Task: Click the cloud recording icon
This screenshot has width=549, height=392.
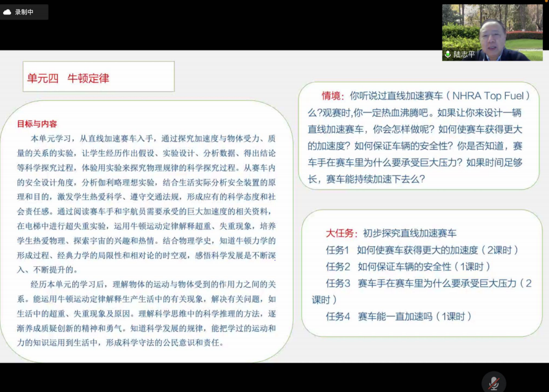Action: click(x=7, y=12)
